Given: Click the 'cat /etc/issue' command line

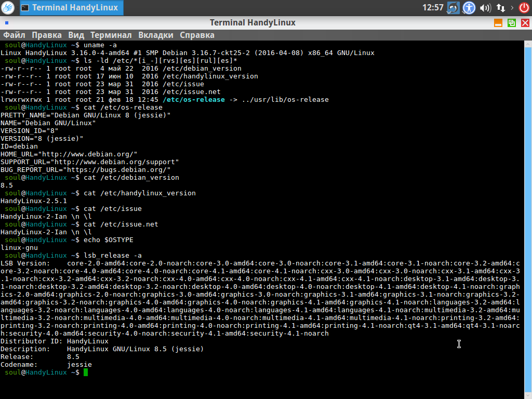Looking at the screenshot, I should 113,209.
